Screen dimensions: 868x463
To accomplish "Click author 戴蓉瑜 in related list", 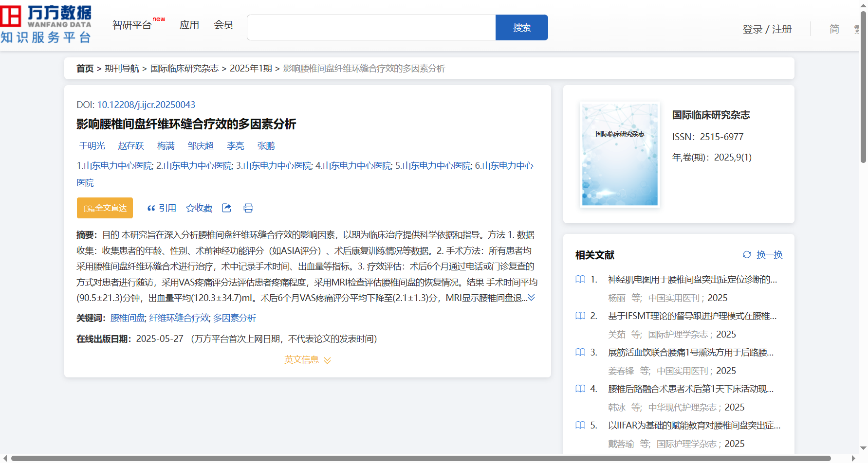I will coord(621,444).
